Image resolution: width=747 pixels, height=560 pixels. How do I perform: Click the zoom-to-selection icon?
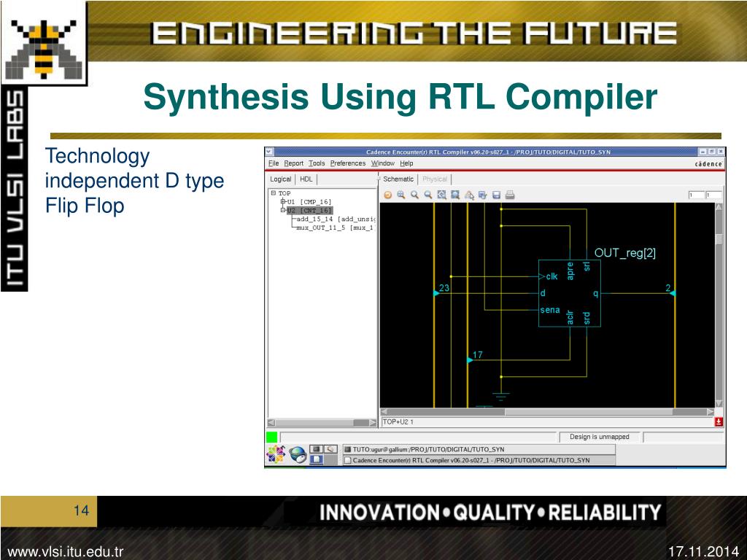(455, 195)
